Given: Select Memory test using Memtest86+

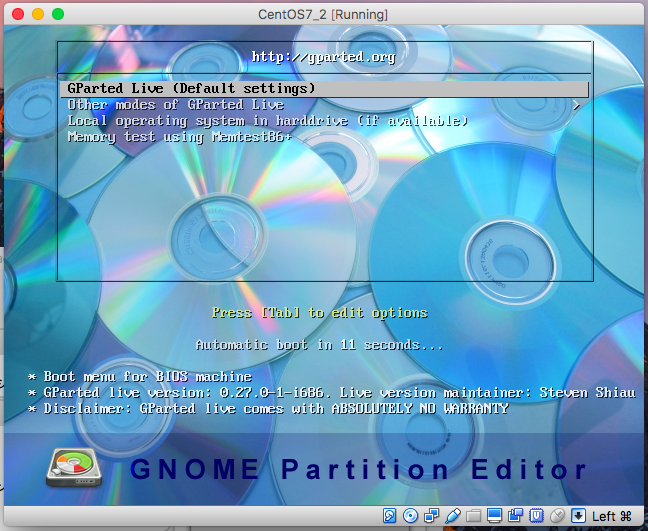Looking at the screenshot, I should pyautogui.click(x=179, y=136).
